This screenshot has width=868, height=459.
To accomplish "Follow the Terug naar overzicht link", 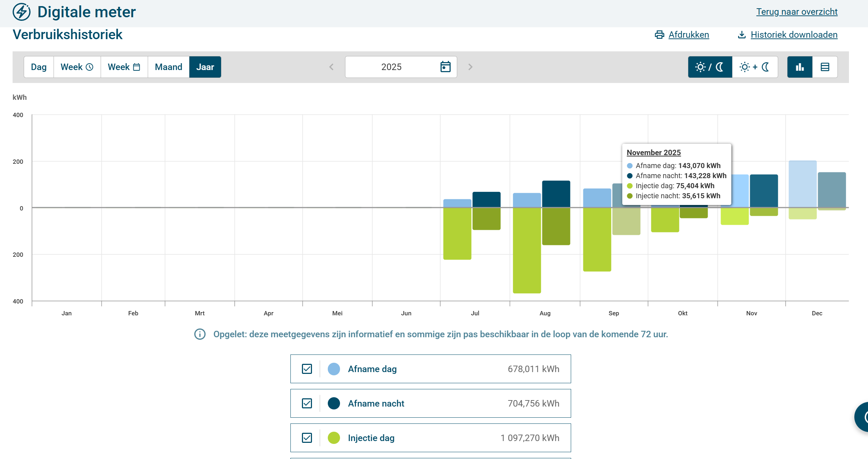I will click(x=797, y=12).
